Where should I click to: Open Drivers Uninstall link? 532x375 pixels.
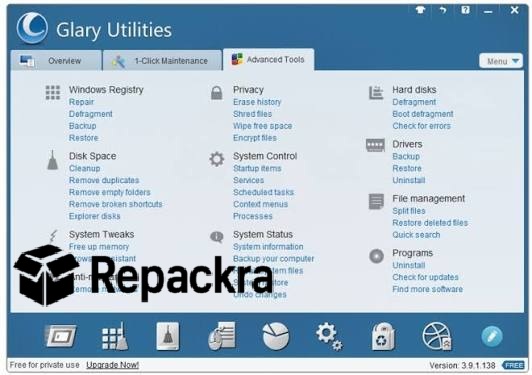409,180
